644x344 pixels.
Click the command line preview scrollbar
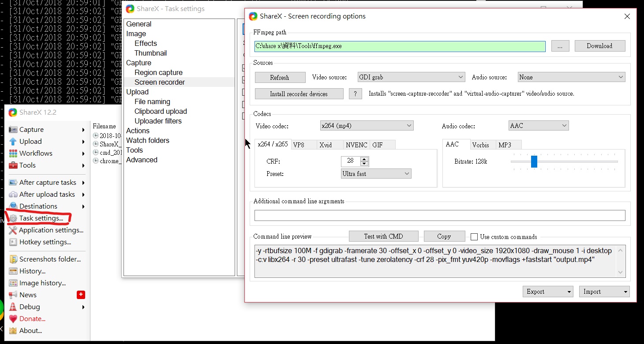(620, 262)
